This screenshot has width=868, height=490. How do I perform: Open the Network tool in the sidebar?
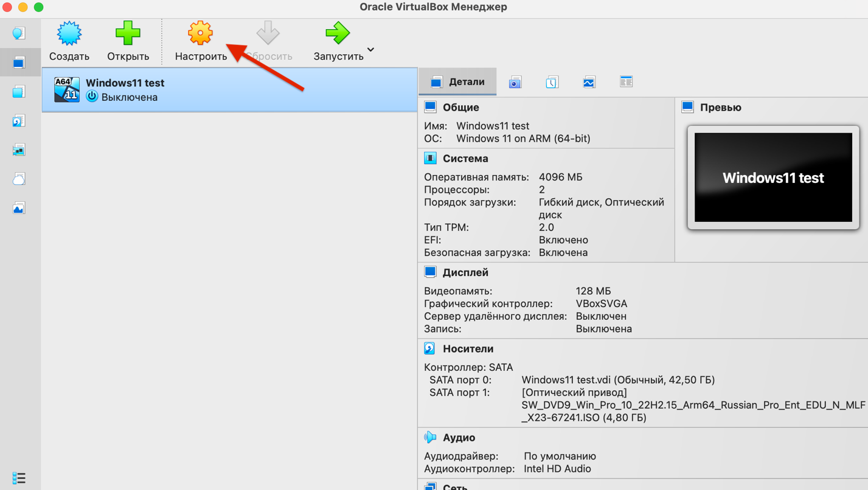(x=19, y=150)
